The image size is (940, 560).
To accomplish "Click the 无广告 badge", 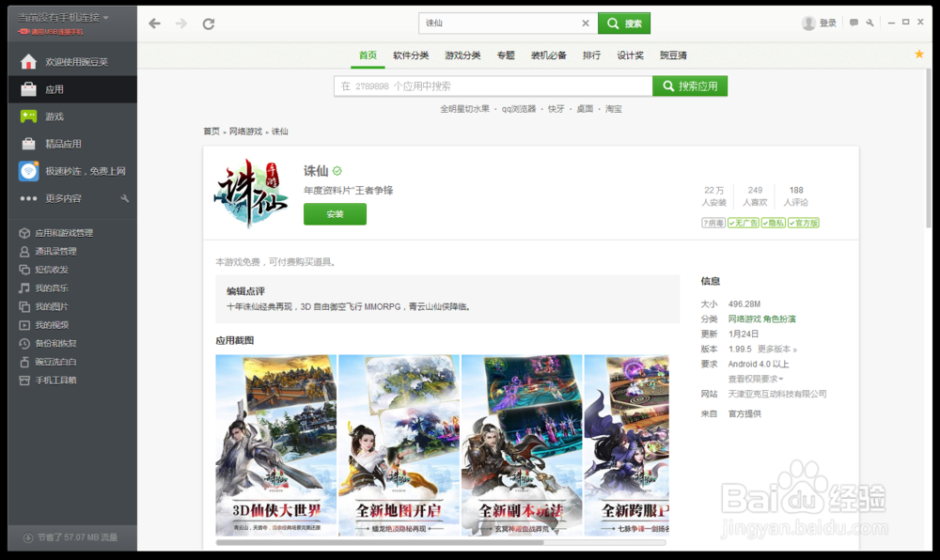I will click(x=744, y=223).
